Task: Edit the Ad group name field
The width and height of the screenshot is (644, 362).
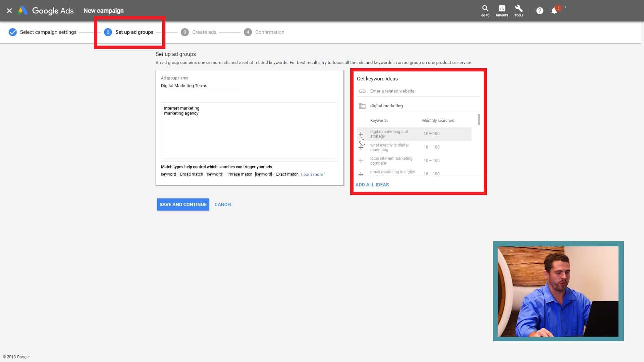Action: point(201,86)
